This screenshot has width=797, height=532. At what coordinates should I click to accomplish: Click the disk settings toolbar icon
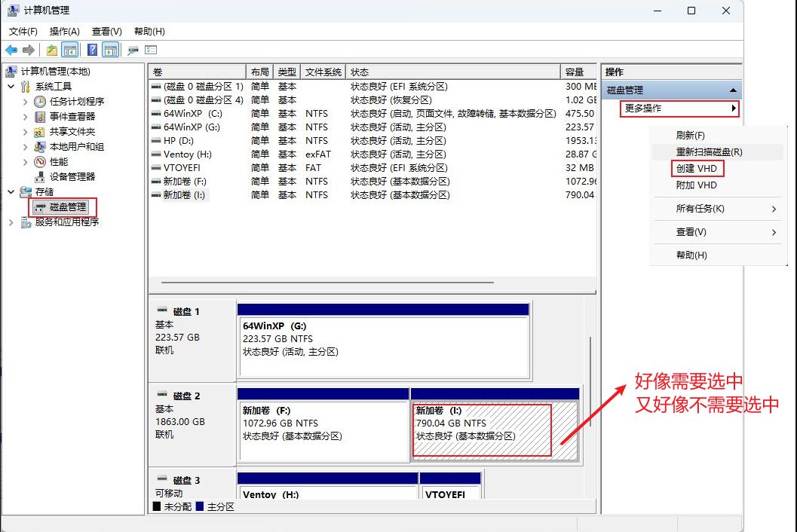pos(133,50)
